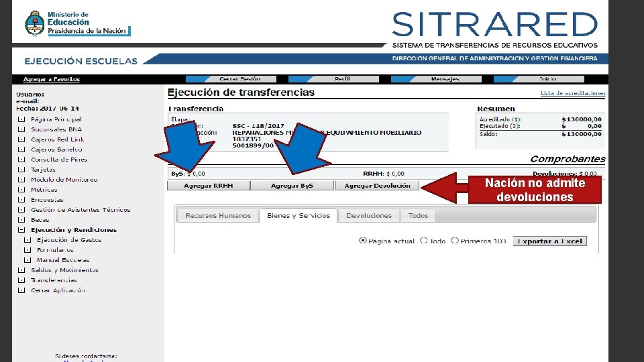644x362 pixels.
Task: Click the RRHH: $ 0,00 total
Action: (384, 174)
